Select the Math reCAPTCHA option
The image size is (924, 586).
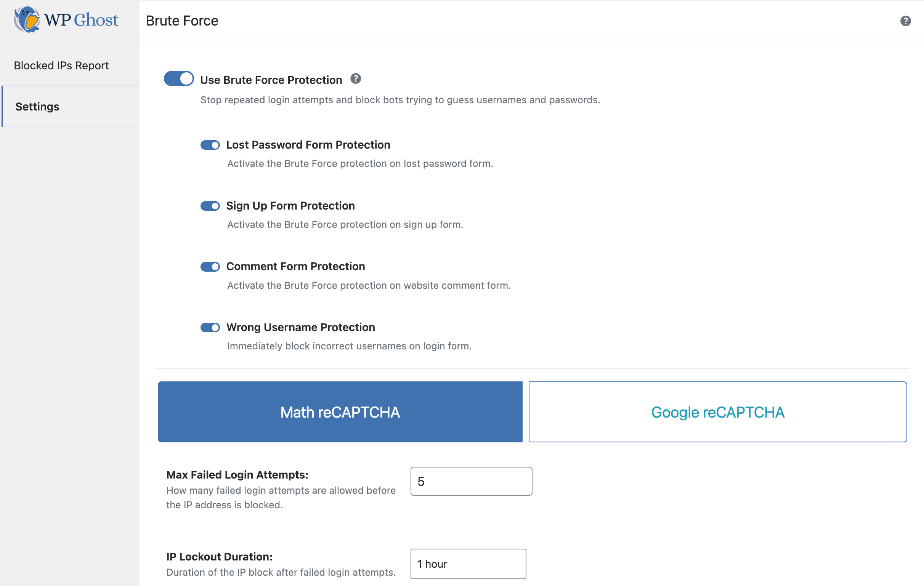click(x=340, y=412)
